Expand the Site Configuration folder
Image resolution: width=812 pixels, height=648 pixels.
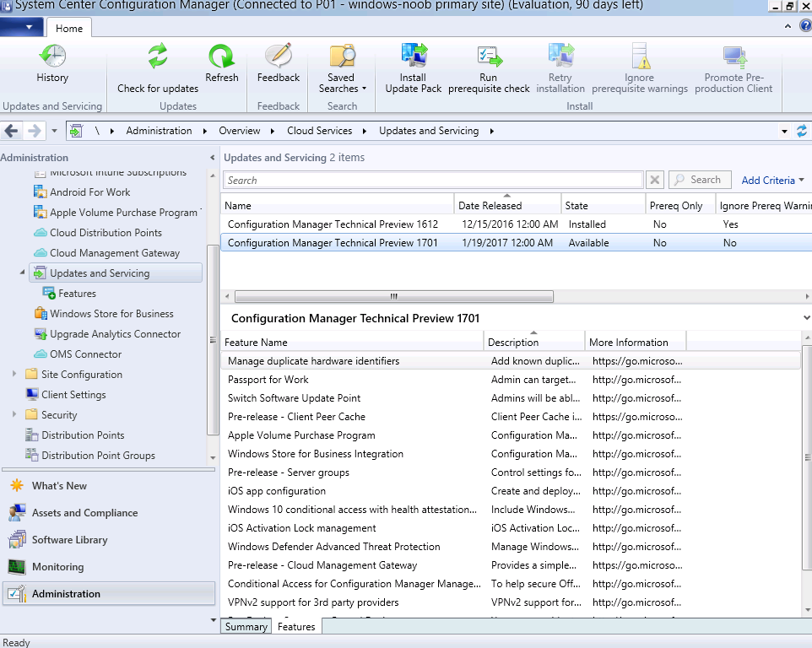[x=14, y=374]
